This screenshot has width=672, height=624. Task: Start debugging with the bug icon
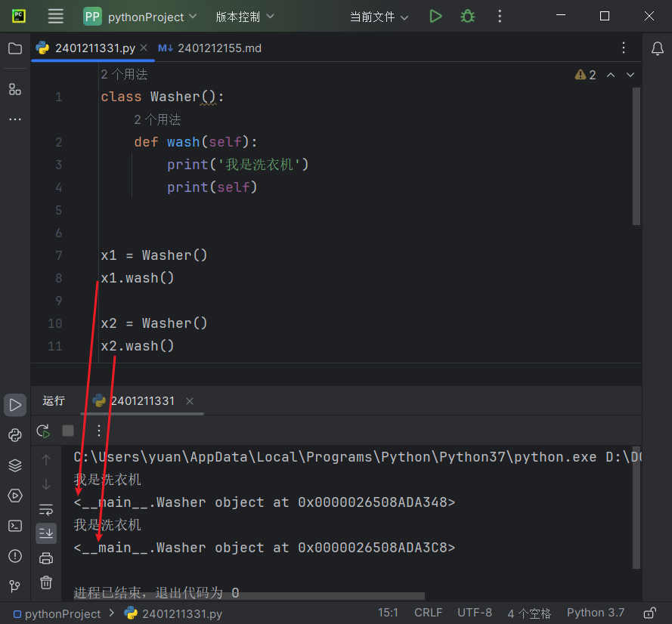pyautogui.click(x=467, y=17)
